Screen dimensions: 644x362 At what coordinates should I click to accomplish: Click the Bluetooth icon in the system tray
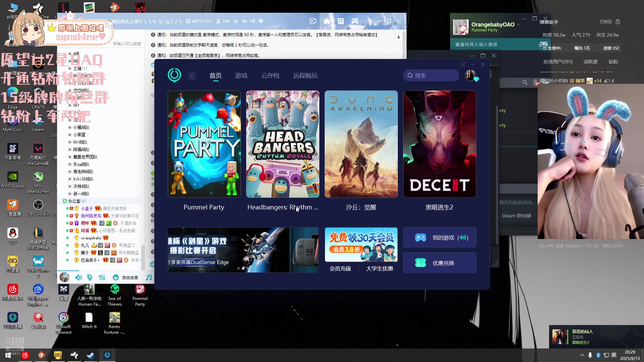pos(598,355)
